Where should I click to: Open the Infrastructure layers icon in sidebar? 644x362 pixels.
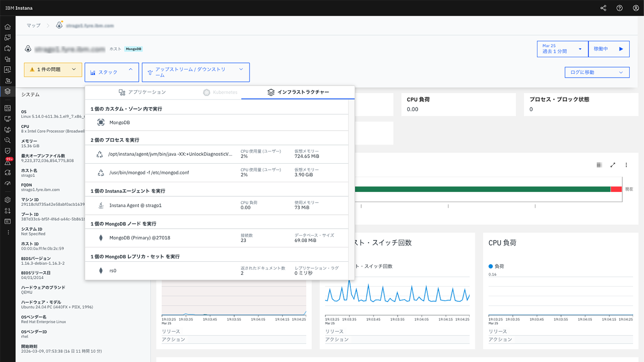tap(8, 91)
